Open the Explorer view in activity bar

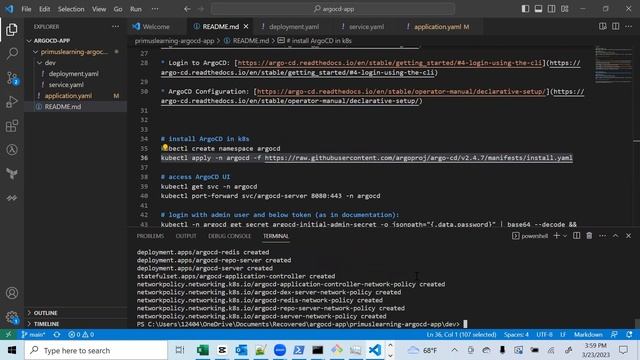[x=12, y=29]
